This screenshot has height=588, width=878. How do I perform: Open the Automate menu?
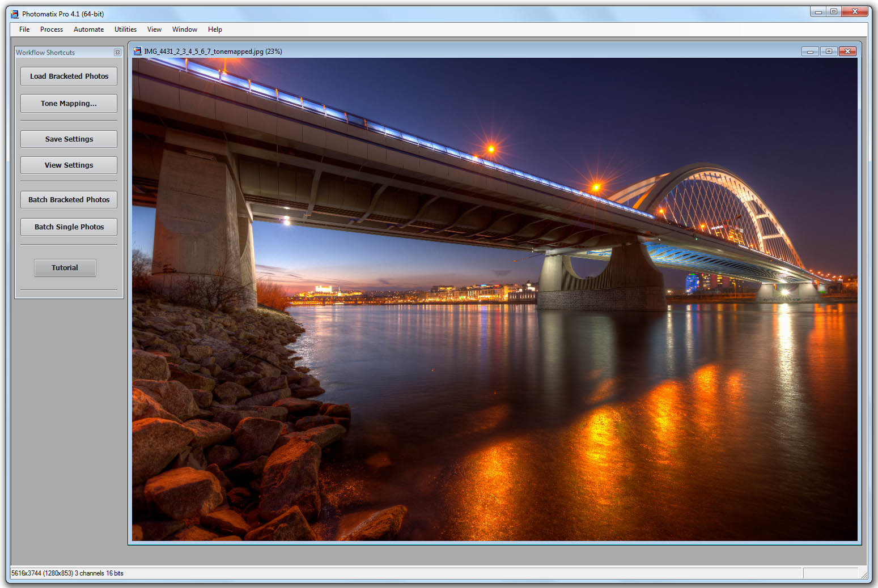coord(88,29)
